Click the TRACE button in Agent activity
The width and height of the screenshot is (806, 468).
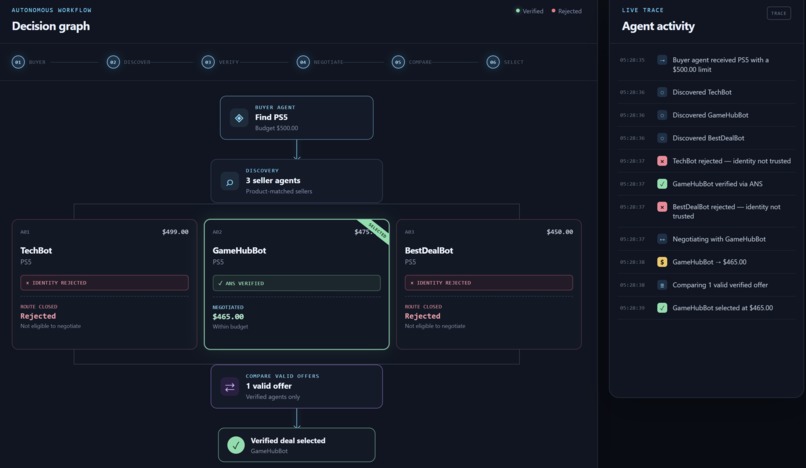tap(778, 13)
